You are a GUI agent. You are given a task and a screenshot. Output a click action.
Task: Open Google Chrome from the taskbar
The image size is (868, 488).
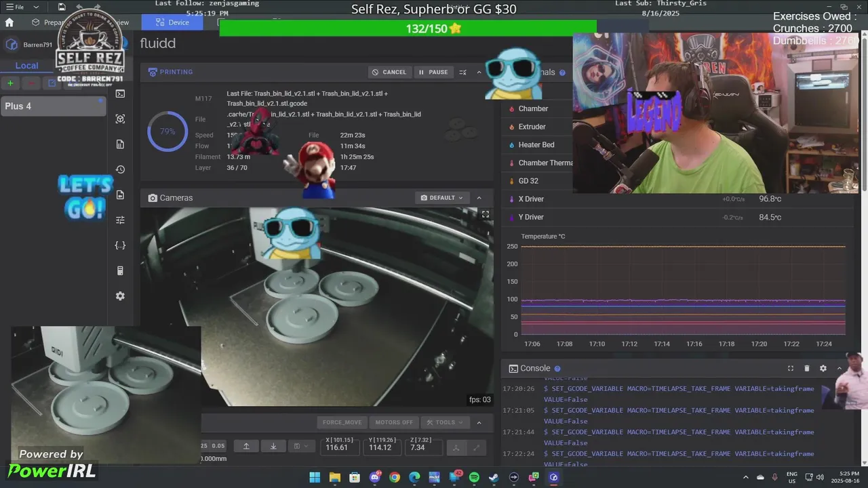[x=395, y=477]
